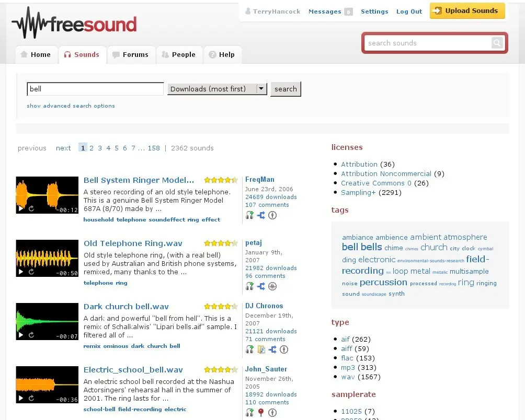Click the magnifier icon in search sounds box

(x=497, y=43)
